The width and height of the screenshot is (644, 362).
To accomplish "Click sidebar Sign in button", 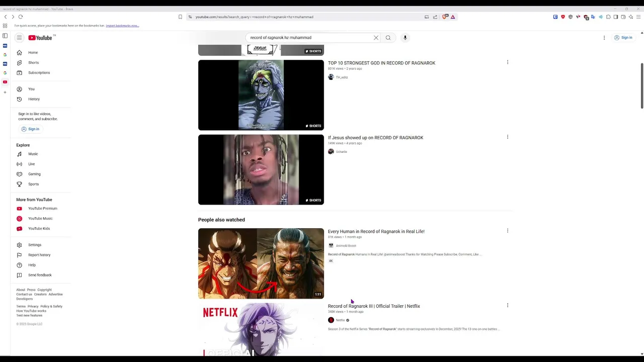I will point(30,129).
